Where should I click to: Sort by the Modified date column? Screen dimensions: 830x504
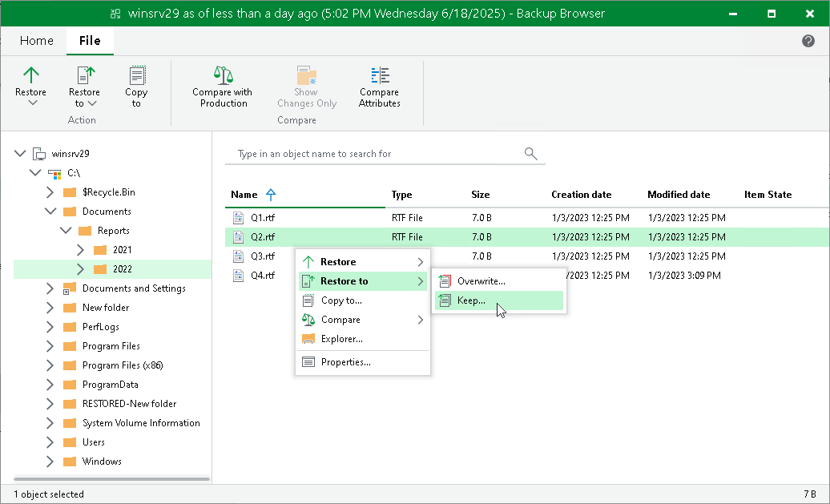[678, 195]
